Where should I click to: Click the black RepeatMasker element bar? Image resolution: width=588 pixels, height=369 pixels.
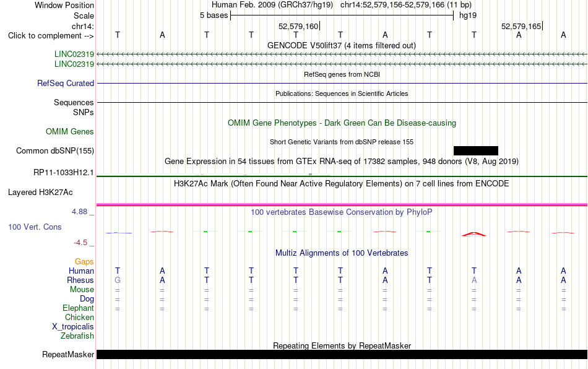pyautogui.click(x=342, y=354)
